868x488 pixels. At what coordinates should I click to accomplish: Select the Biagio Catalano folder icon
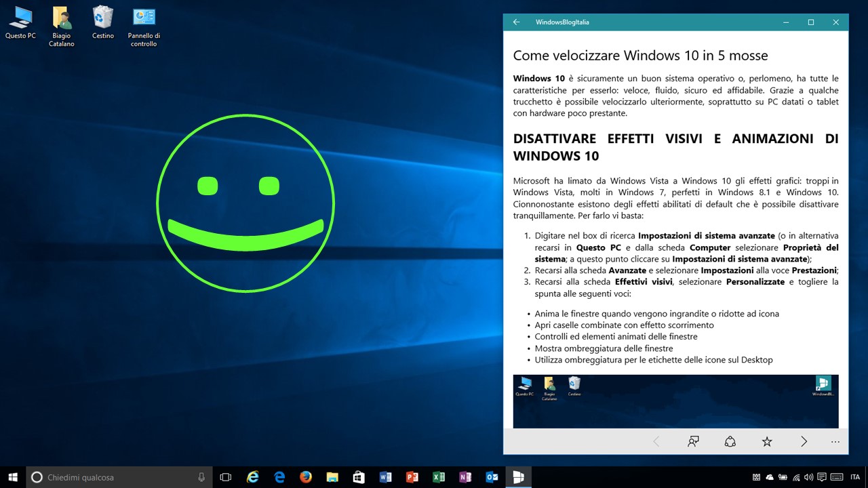point(62,27)
